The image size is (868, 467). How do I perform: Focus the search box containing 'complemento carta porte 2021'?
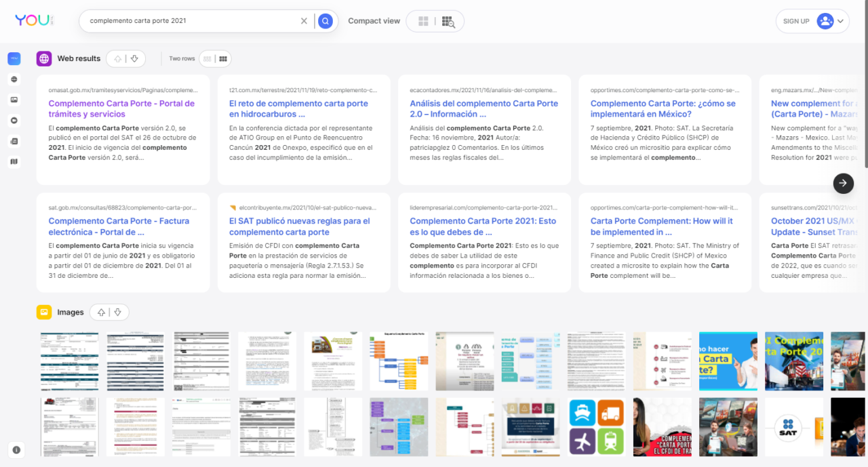point(193,21)
